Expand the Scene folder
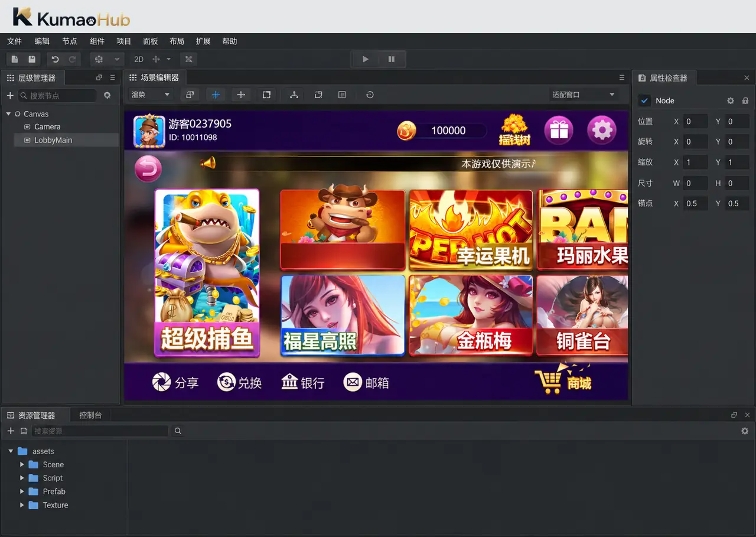Screen dimensions: 756x537 tap(22, 464)
